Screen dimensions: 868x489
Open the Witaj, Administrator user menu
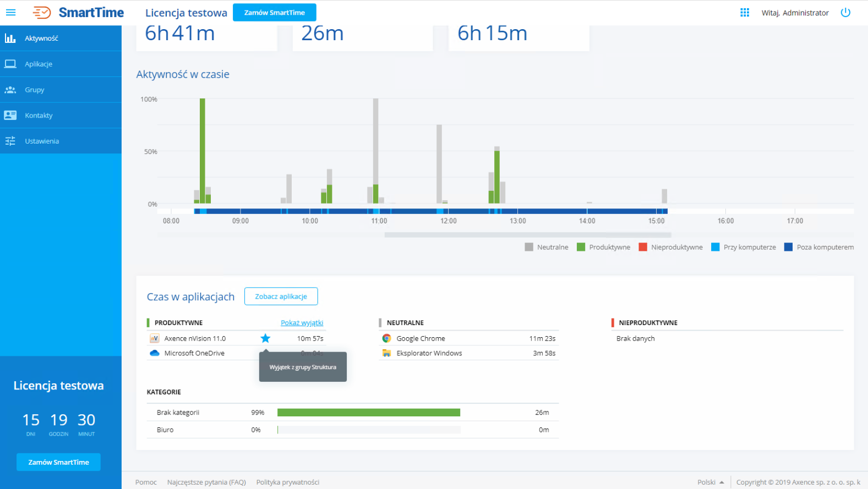pos(795,13)
